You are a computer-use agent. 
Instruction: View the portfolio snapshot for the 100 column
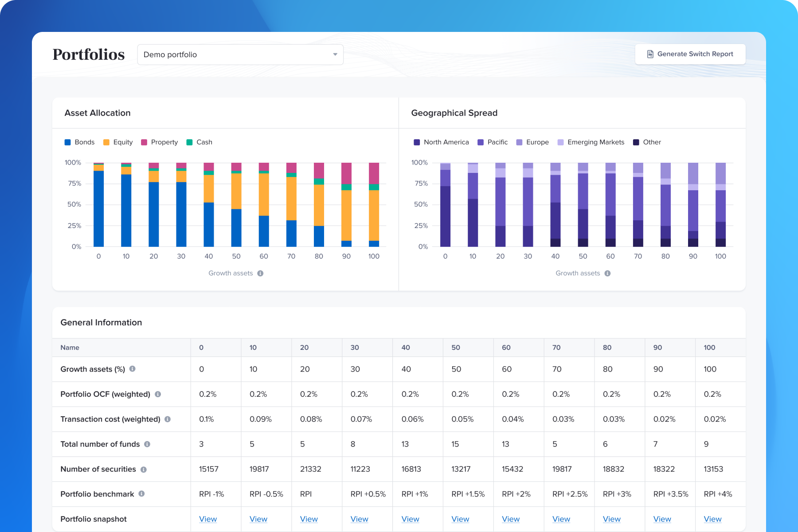tap(713, 519)
